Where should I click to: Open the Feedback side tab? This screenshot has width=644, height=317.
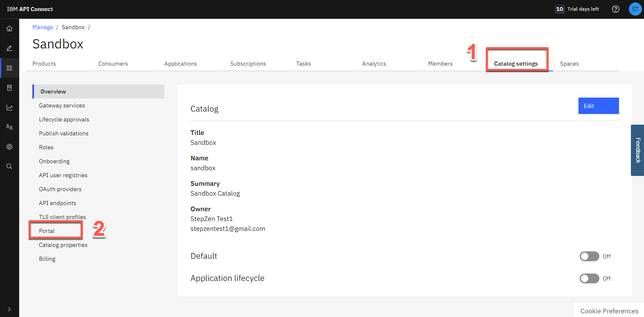coord(637,150)
